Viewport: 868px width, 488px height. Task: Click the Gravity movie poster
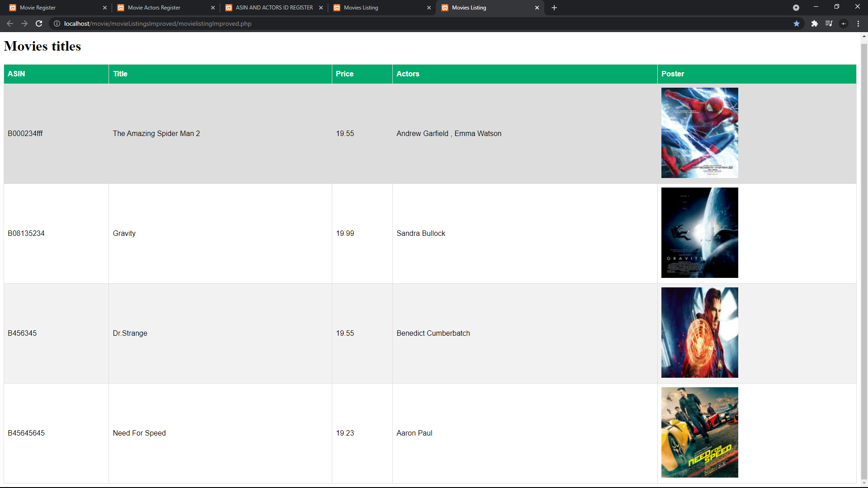699,233
